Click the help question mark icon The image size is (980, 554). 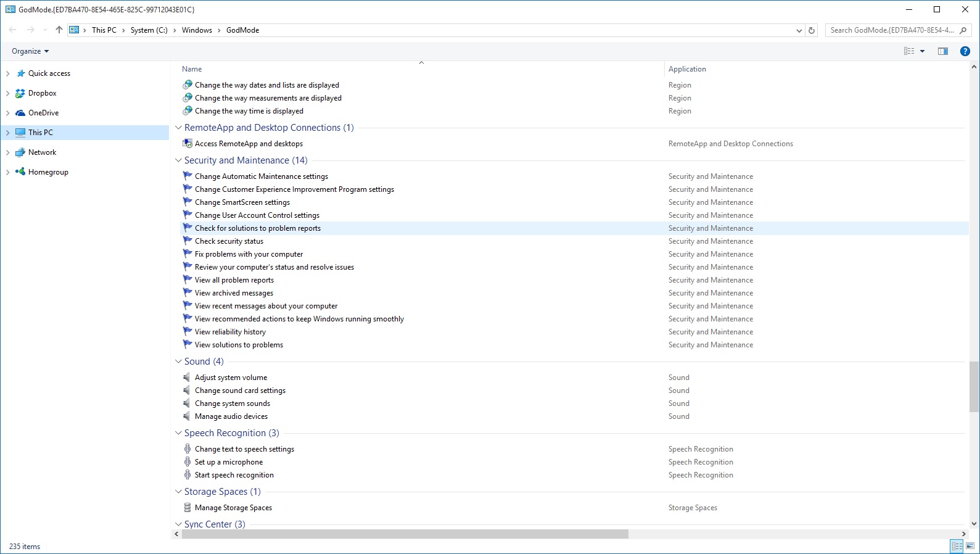point(965,51)
